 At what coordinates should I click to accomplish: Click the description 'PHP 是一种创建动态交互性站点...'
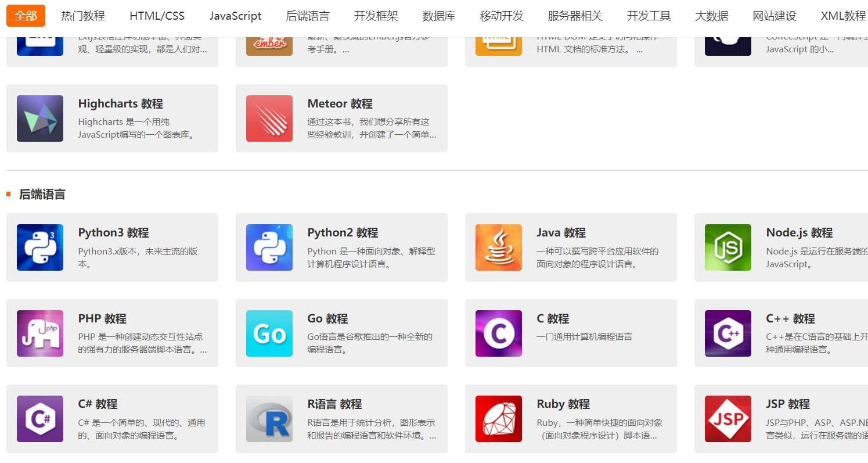click(x=143, y=343)
